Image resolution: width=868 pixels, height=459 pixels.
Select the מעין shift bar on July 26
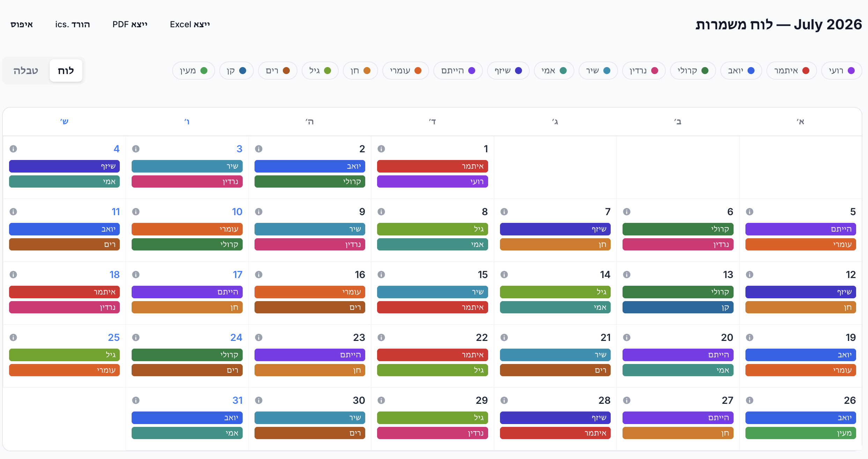coord(801,433)
